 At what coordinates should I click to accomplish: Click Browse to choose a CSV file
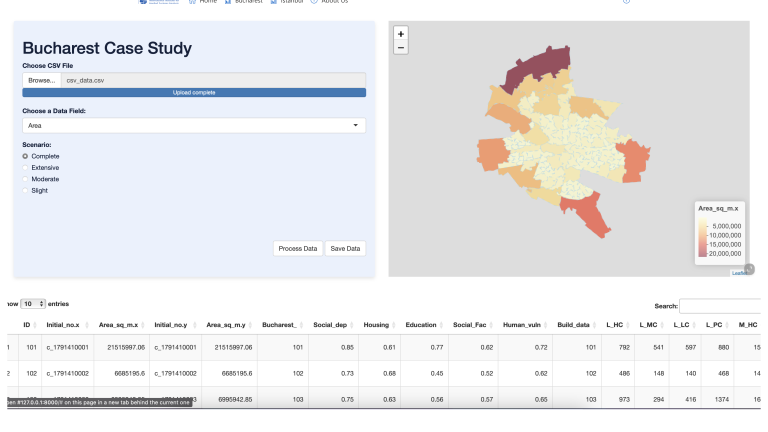point(42,80)
